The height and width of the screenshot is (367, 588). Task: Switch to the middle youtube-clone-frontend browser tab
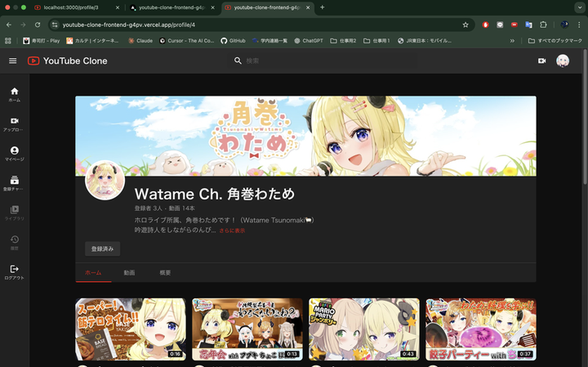coord(171,7)
